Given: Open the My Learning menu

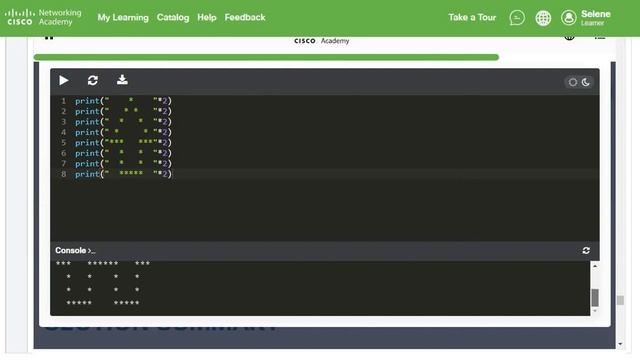Looking at the screenshot, I should pyautogui.click(x=123, y=18).
